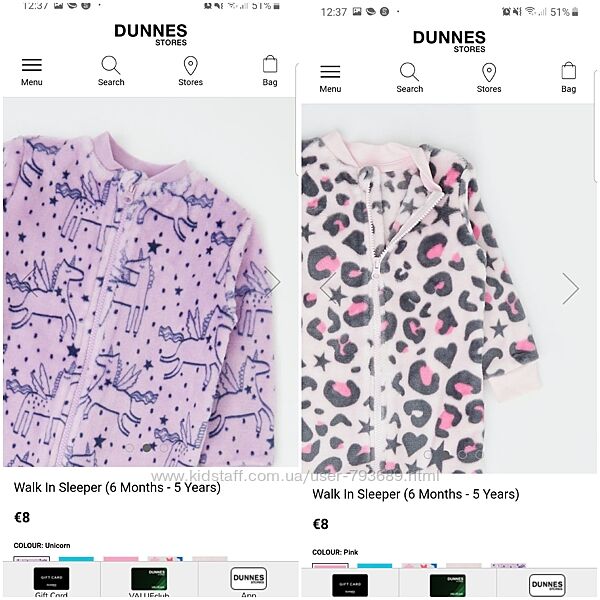The image size is (600, 600).
Task: Show previous image of unicorn sleeper
Action: (x=30, y=282)
